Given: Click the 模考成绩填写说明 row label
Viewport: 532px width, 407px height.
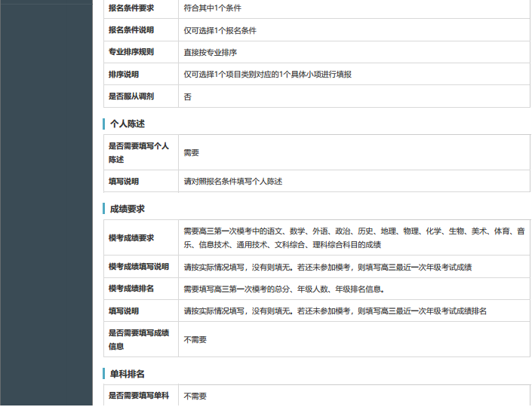Looking at the screenshot, I should pos(139,267).
